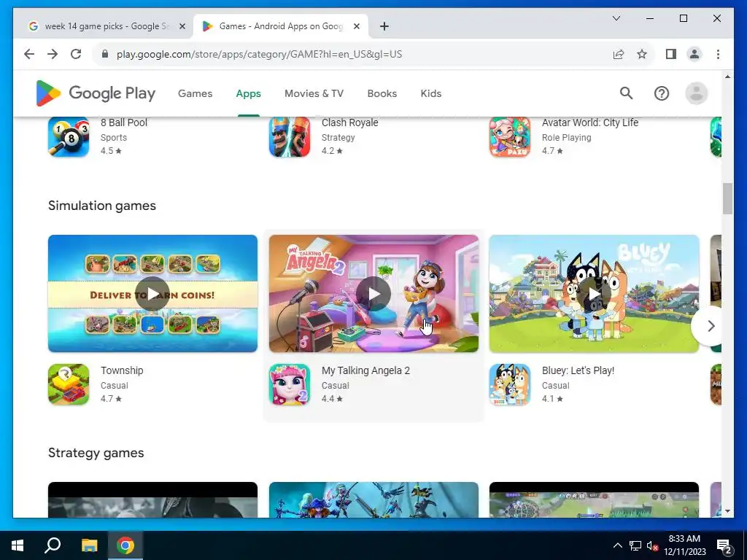Open the Apps section
Screen dimensions: 747x560
248,94
